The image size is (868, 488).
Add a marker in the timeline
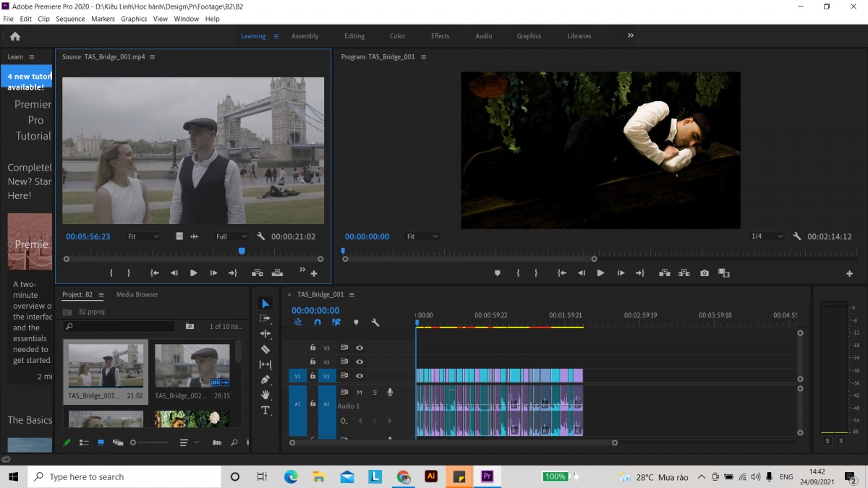click(x=356, y=322)
